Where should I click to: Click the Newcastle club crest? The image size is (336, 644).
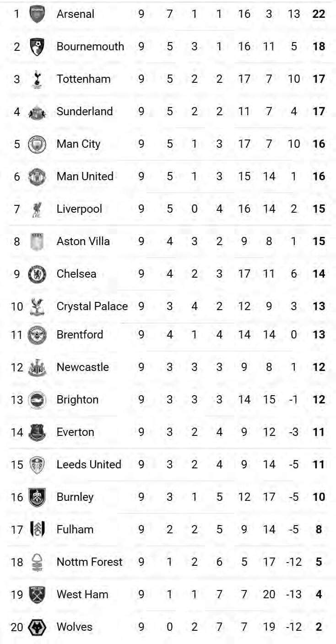coord(37,367)
